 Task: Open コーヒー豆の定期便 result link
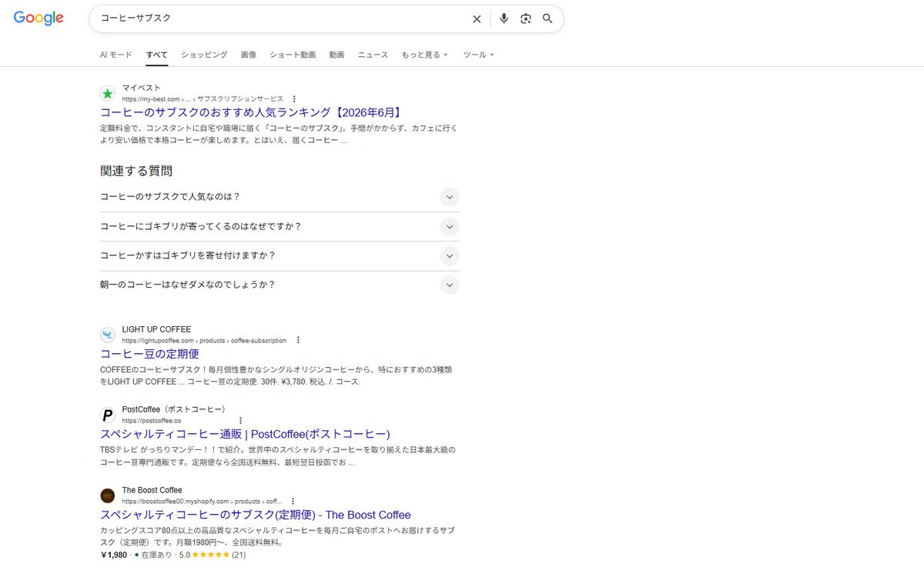(x=149, y=354)
